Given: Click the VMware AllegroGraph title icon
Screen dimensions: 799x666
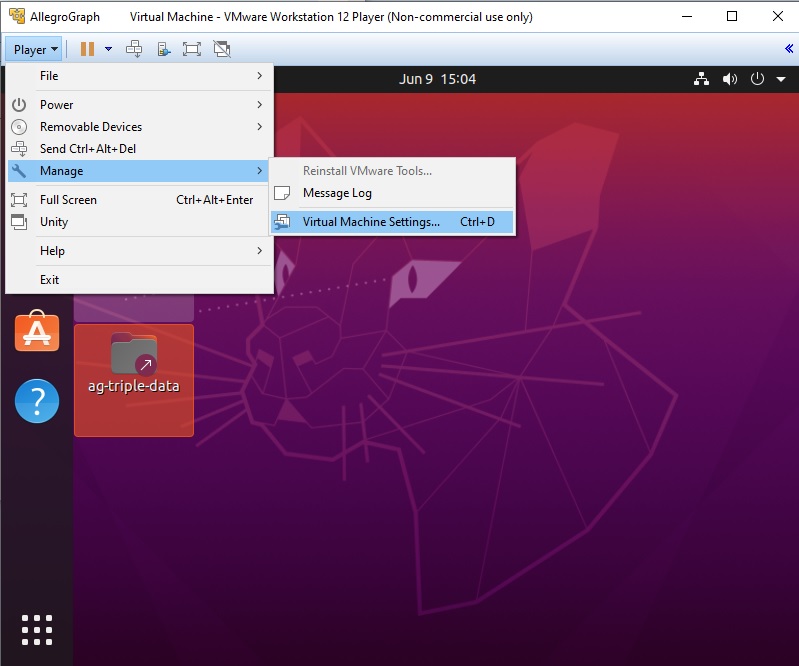Looking at the screenshot, I should (17, 16).
